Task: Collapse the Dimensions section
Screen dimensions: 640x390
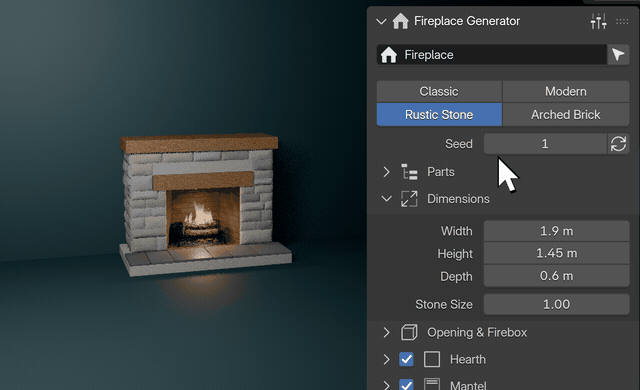Action: [386, 199]
